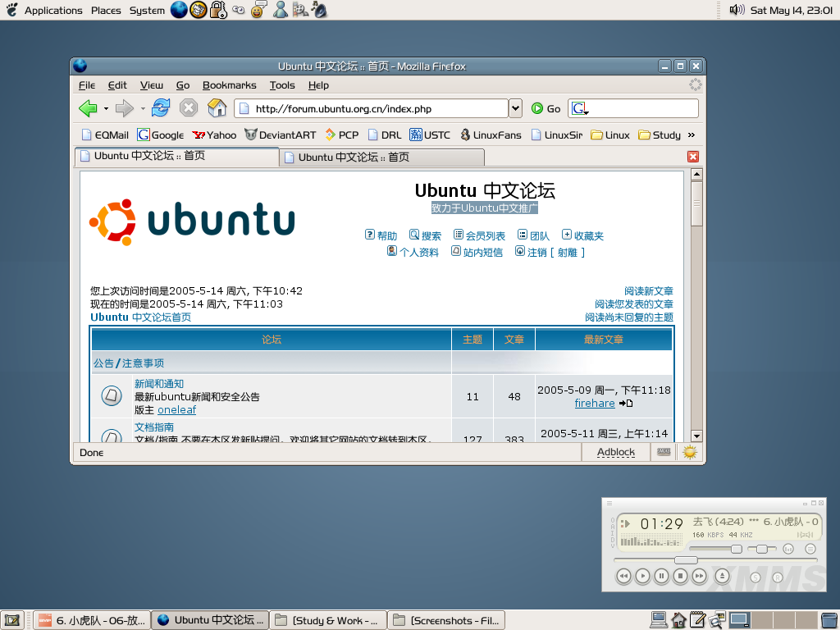Reload the page in Firefox
The width and height of the screenshot is (840, 630).
pos(161,108)
